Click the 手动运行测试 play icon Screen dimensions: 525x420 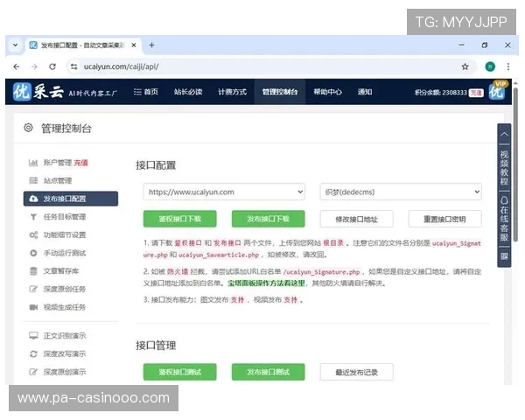33,253
